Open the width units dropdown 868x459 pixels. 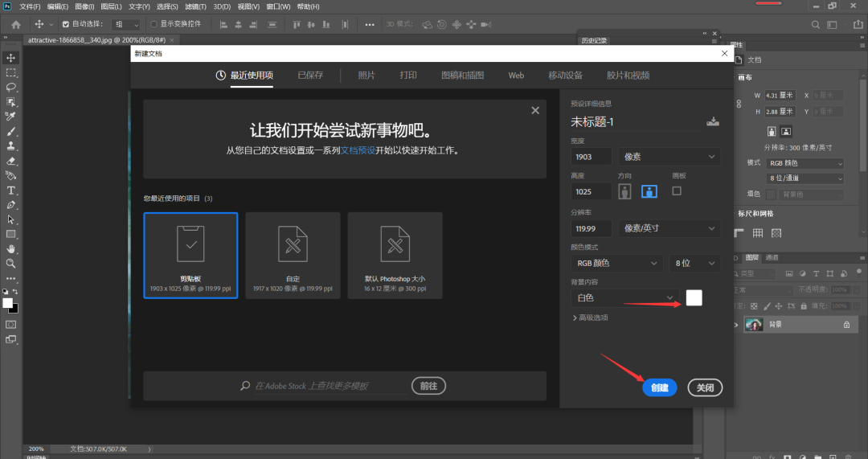[x=669, y=156]
